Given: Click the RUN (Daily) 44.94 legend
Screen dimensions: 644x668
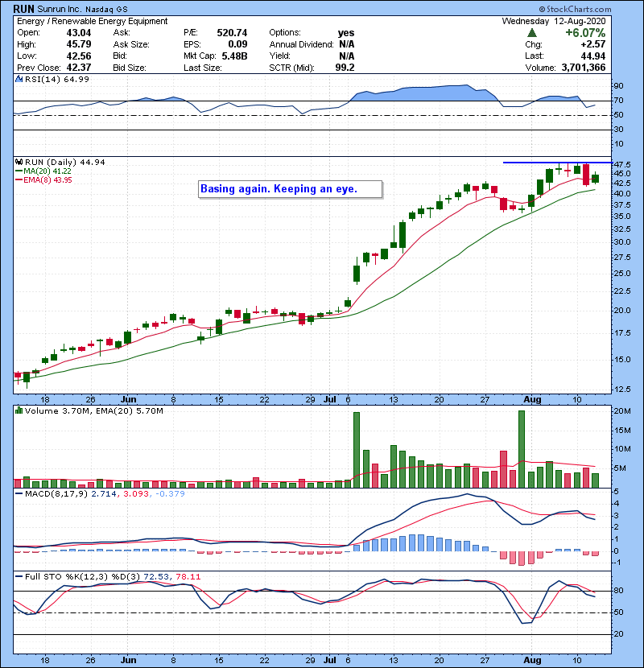Looking at the screenshot, I should click(x=64, y=163).
